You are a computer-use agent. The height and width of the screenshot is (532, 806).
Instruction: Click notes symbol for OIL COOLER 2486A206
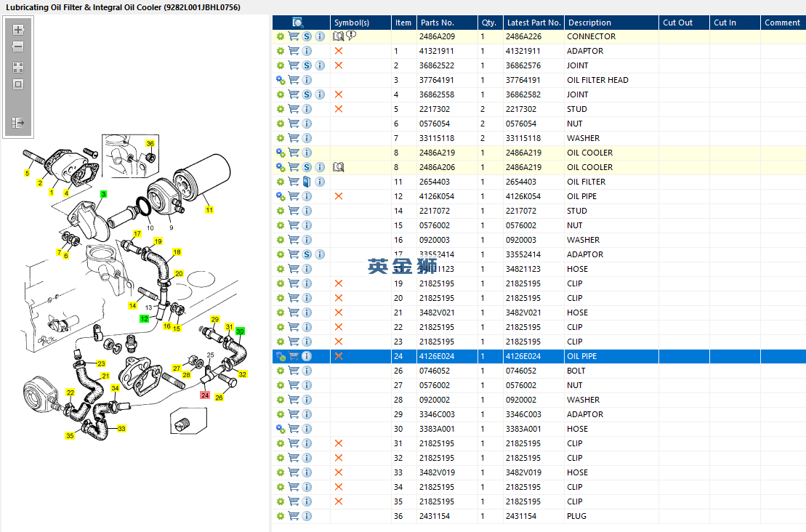338,167
